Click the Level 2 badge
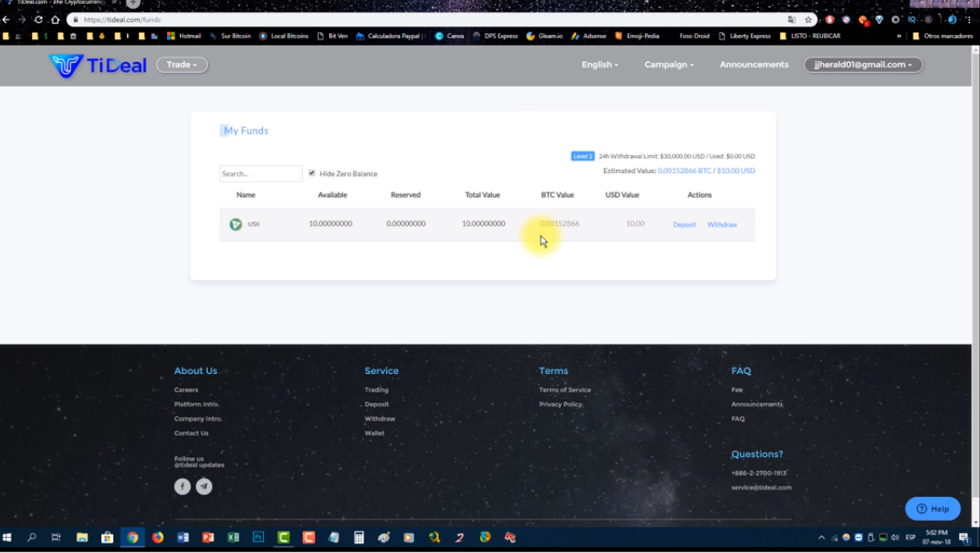Image resolution: width=980 pixels, height=553 pixels. [x=583, y=156]
